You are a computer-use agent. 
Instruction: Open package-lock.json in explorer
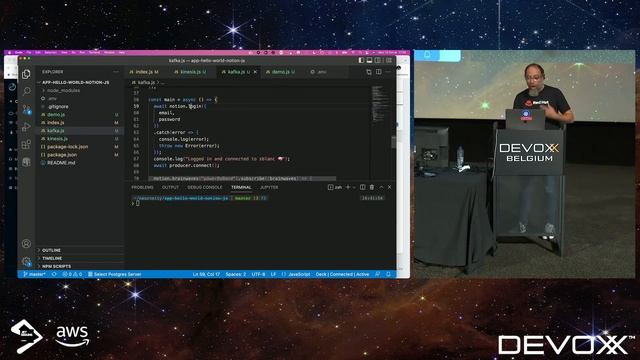(x=80, y=147)
